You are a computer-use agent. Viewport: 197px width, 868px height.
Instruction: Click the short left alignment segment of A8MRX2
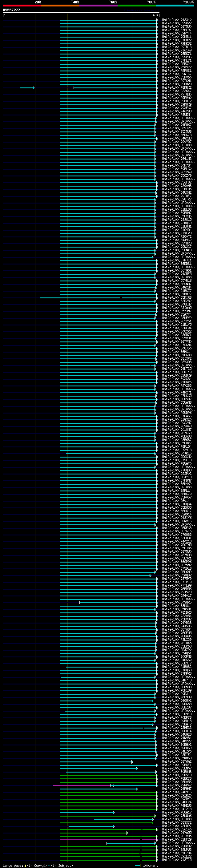tap(27, 88)
